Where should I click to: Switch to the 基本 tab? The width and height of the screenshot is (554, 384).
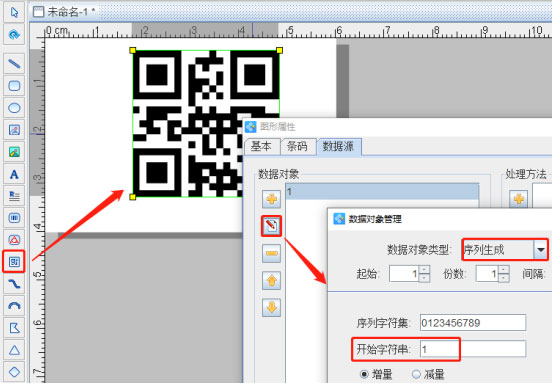(261, 146)
